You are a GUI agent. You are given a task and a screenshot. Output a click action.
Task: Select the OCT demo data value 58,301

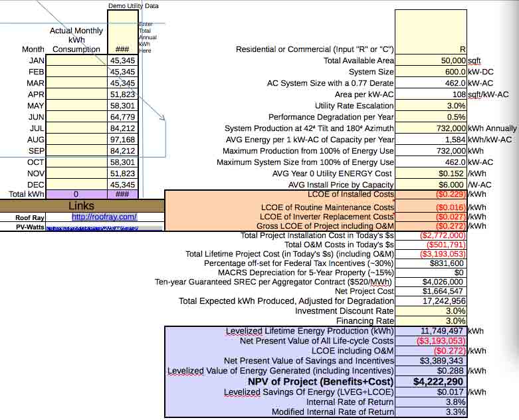(122, 162)
